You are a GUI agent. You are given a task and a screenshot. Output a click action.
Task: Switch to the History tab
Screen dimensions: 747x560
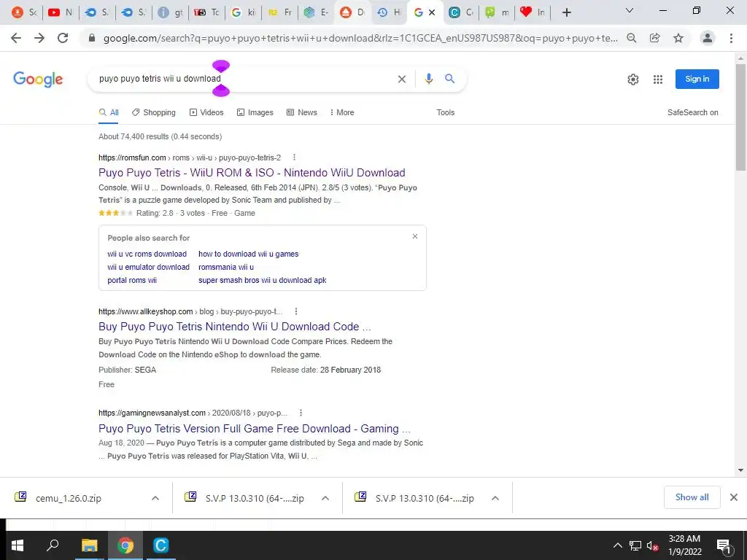[390, 12]
